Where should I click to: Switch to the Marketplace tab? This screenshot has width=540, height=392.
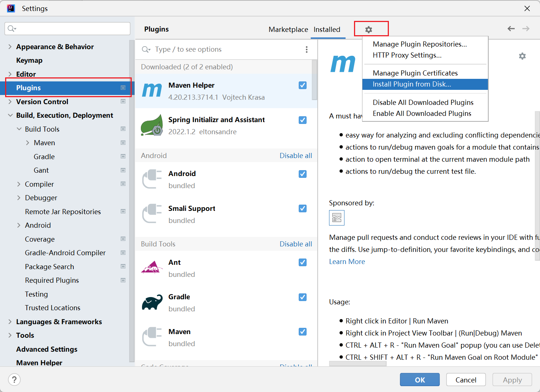pyautogui.click(x=288, y=29)
